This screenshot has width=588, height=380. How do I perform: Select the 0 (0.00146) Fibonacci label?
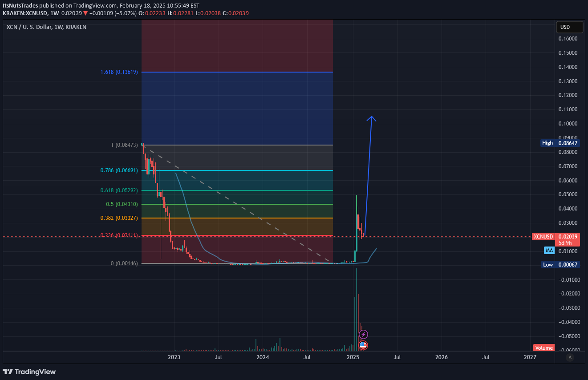click(125, 263)
